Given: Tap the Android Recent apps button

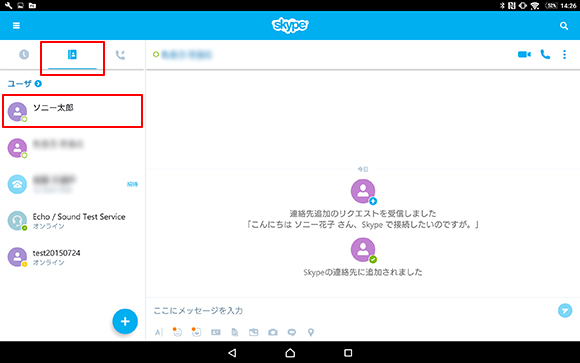Looking at the screenshot, I should (348, 353).
